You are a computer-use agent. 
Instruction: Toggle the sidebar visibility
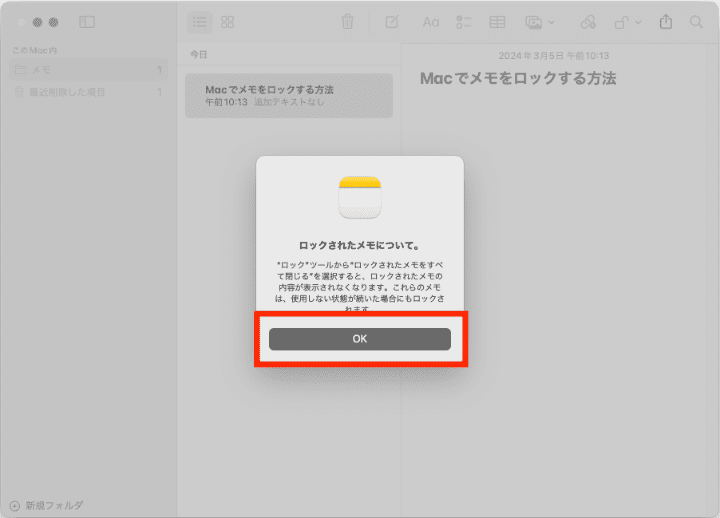pyautogui.click(x=87, y=22)
